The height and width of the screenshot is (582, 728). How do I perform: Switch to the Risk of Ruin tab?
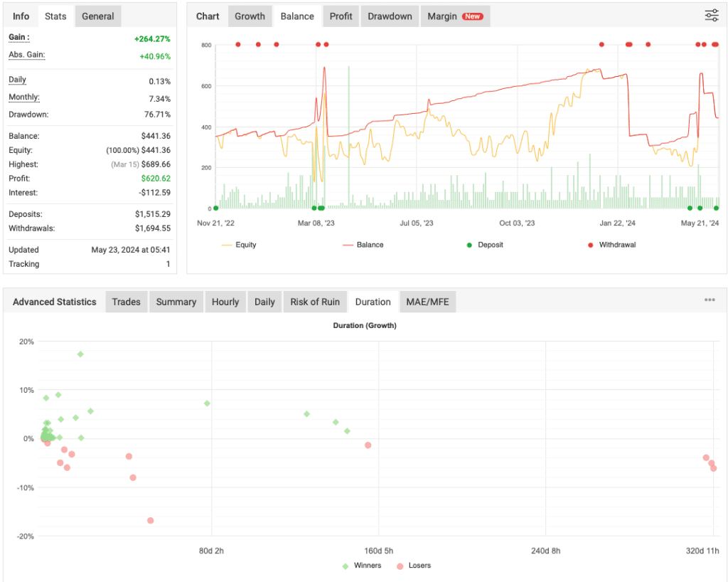(x=315, y=302)
